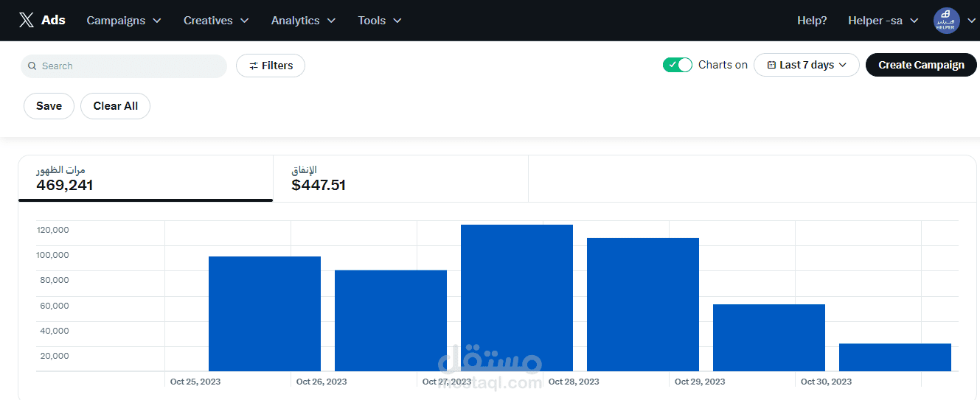Click the Create Campaign button

921,65
